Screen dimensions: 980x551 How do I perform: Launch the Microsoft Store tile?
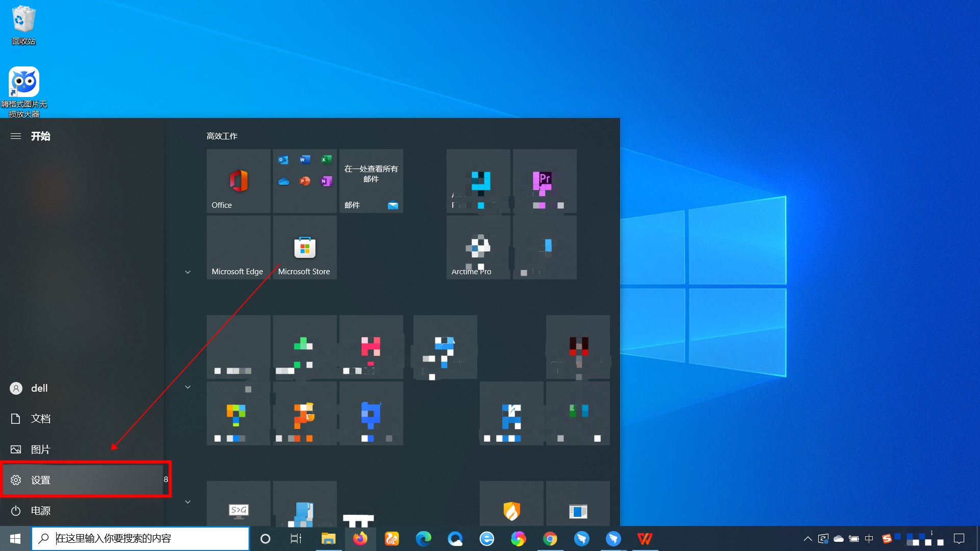click(304, 248)
